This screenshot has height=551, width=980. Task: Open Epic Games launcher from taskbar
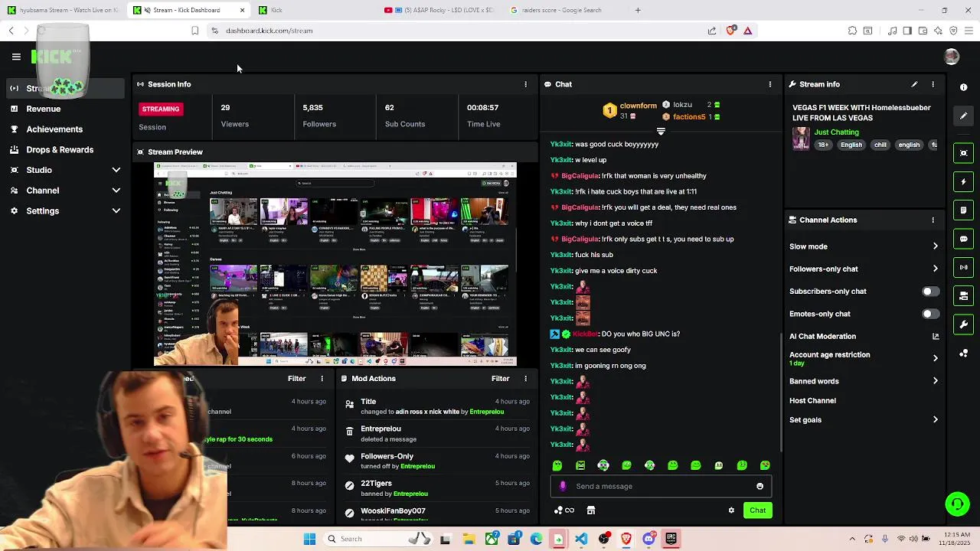[x=671, y=539]
